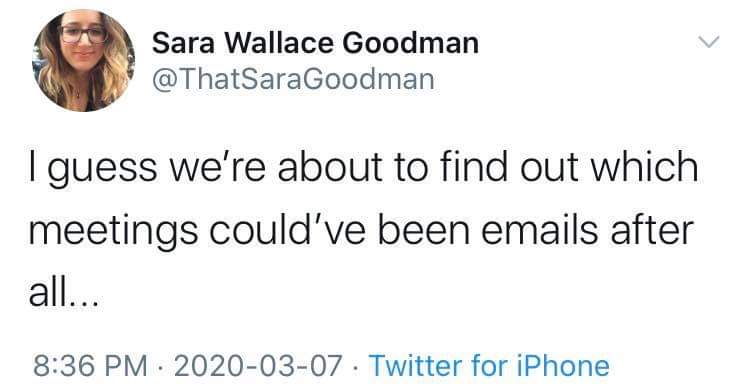Click the phrase 'I guess' in the tweet
The width and height of the screenshot is (750, 389).
93,169
